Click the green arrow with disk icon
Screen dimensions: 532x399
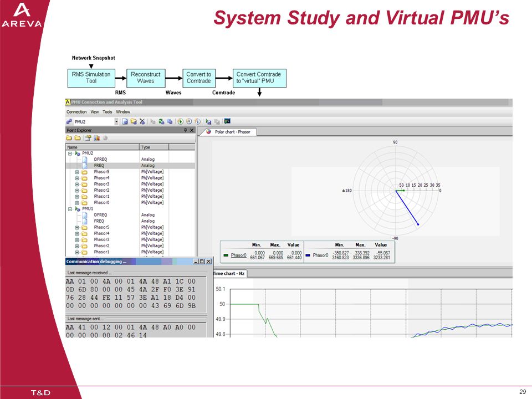click(208, 121)
